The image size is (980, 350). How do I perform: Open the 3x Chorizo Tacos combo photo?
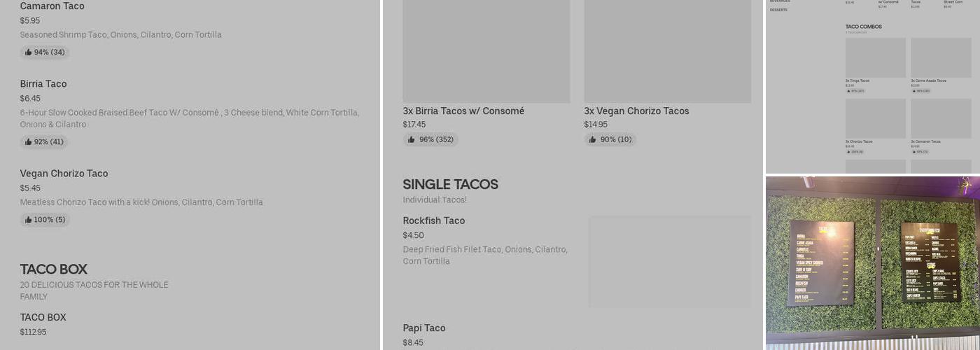pyautogui.click(x=875, y=118)
